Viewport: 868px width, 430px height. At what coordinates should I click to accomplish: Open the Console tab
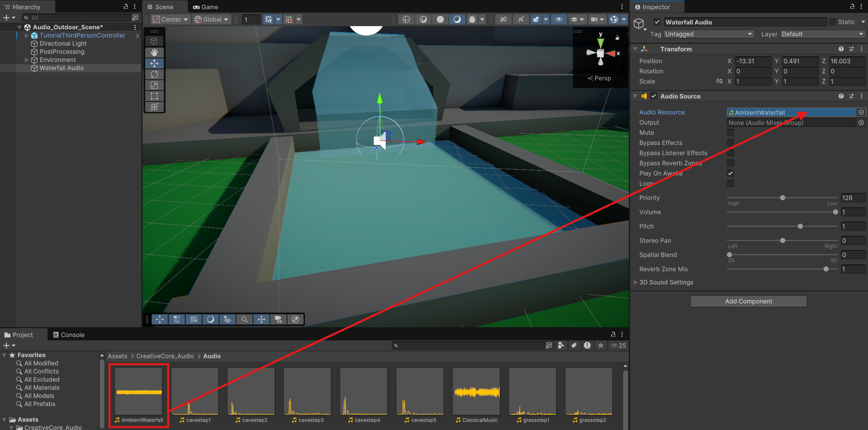point(69,335)
